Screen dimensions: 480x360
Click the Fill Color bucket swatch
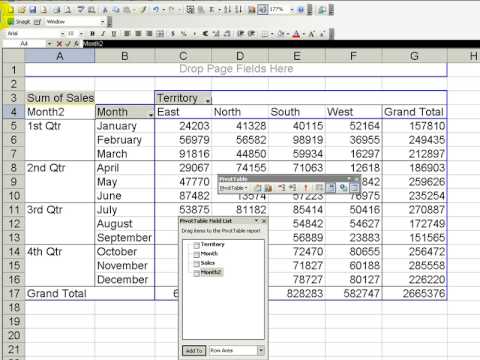(281, 34)
